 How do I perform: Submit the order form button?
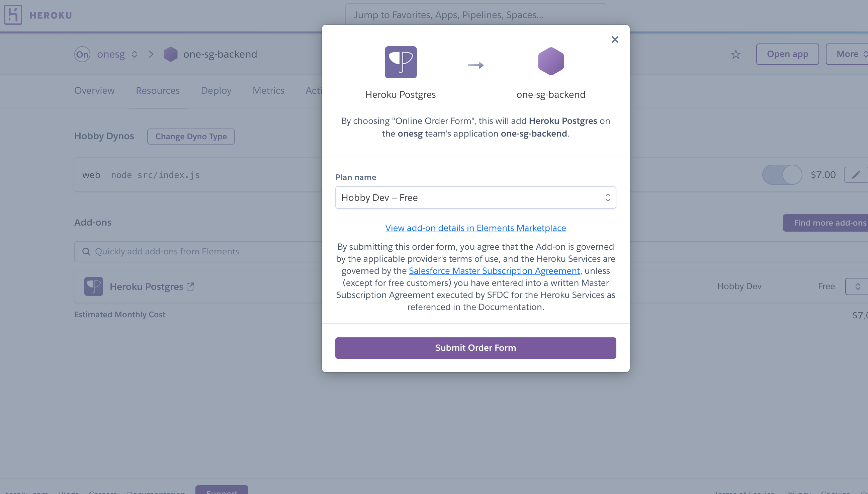tap(476, 347)
